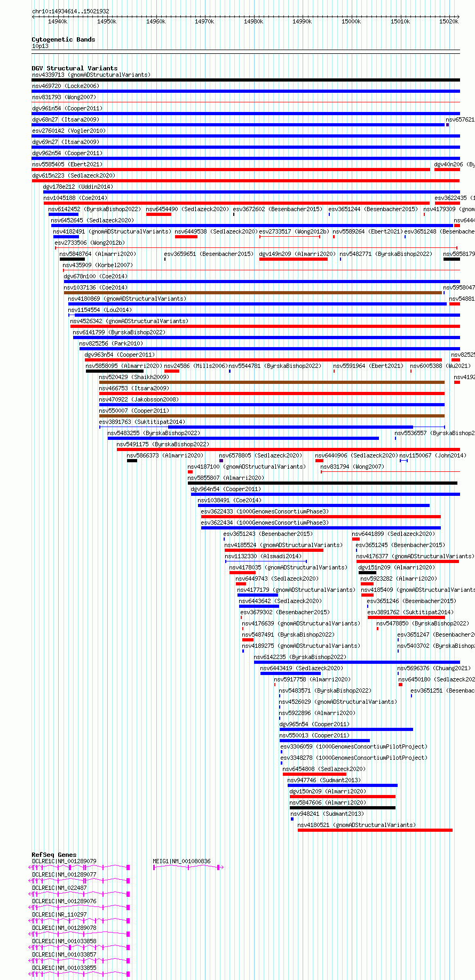This screenshot has width=475, height=980.
Task: Click nsv5847606 (Almarri2020) variant label
Action: (x=328, y=802)
